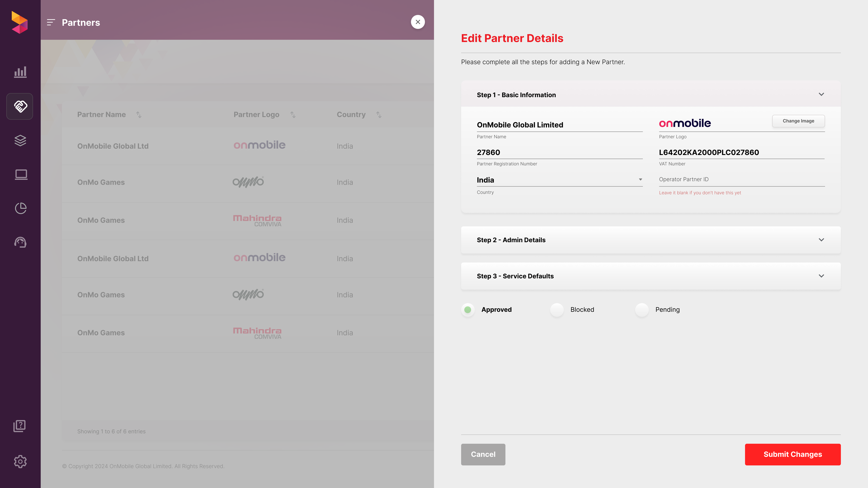Open the analytics bar chart sidebar icon
The height and width of the screenshot is (488, 868).
pyautogui.click(x=20, y=72)
